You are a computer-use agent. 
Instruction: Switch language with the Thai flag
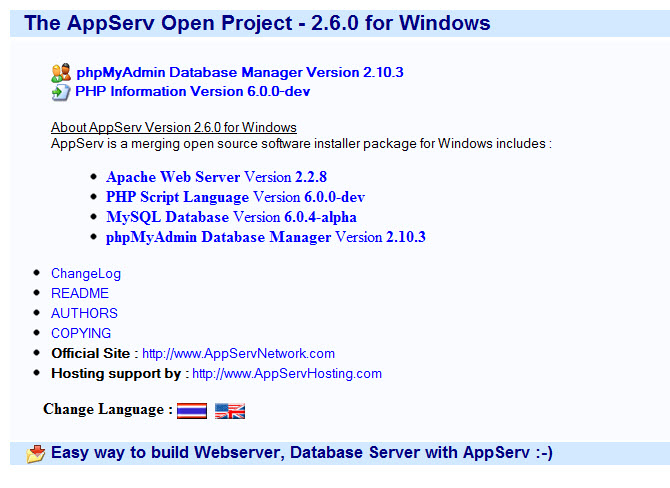coord(192,411)
